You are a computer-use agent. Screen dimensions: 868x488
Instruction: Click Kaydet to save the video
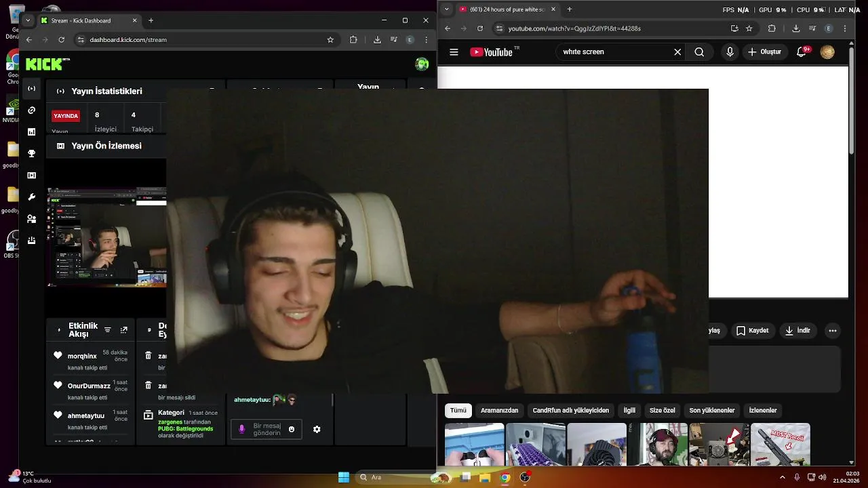[x=752, y=331]
